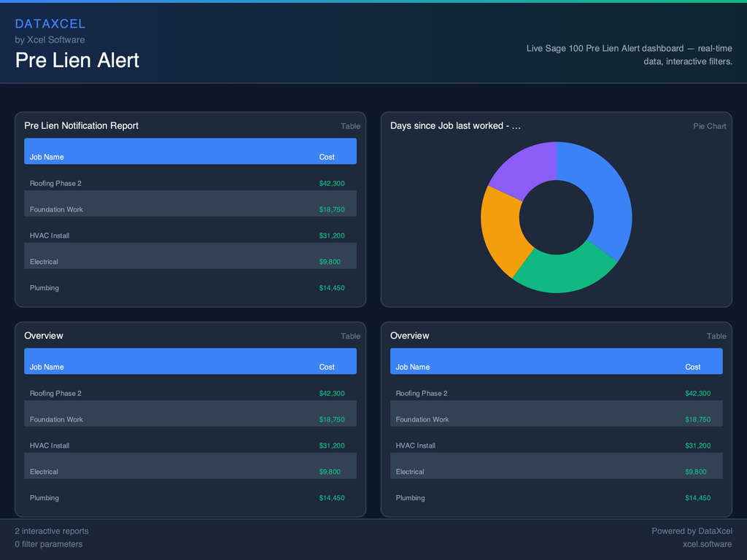
Task: Click the Pre Lien Alert page heading
Action: click(77, 60)
